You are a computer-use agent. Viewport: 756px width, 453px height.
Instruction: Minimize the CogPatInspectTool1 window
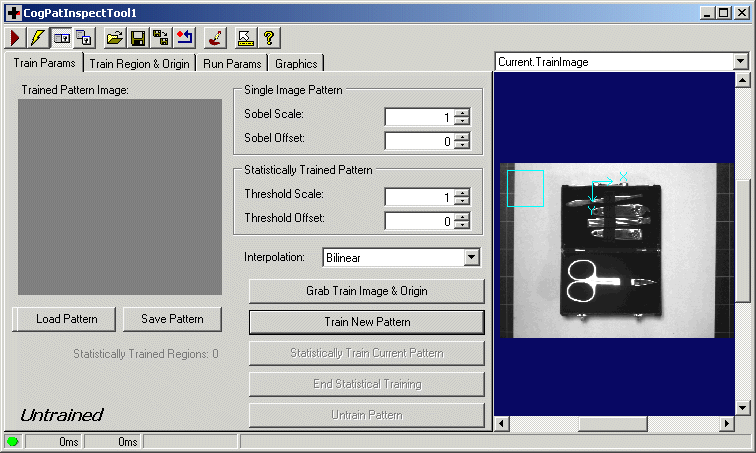(707, 13)
